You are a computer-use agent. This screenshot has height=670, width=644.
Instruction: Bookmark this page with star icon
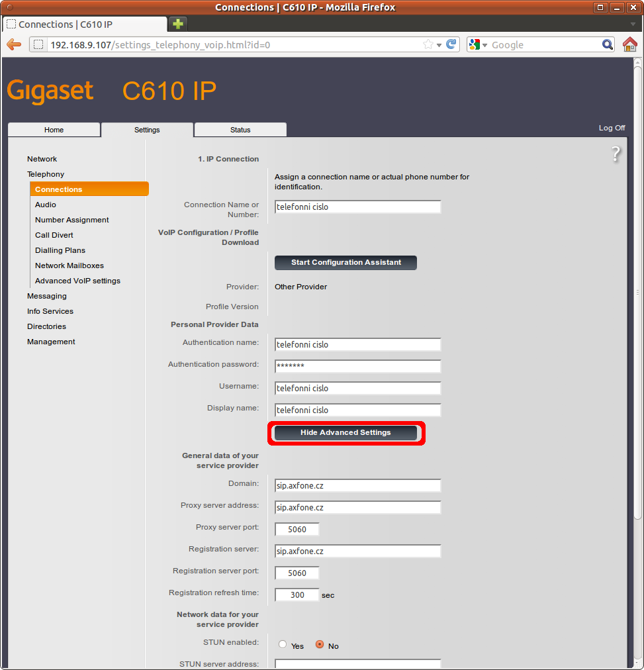click(x=428, y=44)
